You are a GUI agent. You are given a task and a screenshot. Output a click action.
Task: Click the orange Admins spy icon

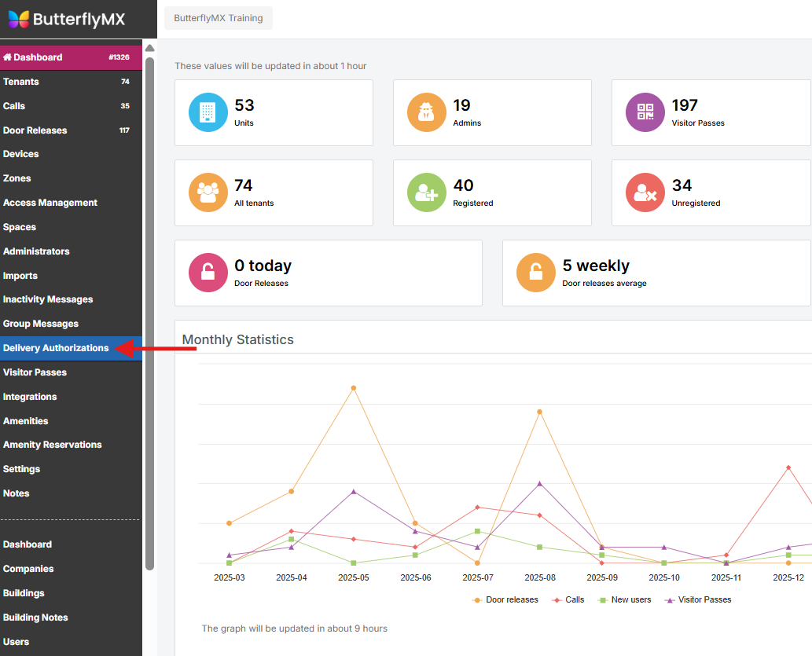tap(427, 112)
